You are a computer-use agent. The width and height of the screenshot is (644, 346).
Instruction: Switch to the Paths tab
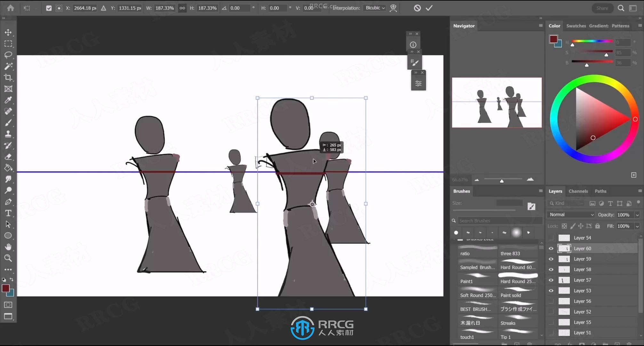pyautogui.click(x=600, y=191)
